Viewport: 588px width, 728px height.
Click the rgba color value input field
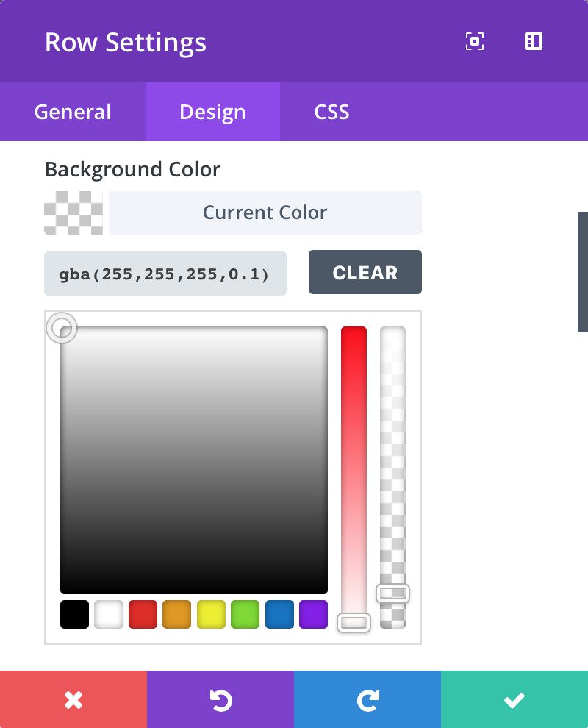point(165,273)
